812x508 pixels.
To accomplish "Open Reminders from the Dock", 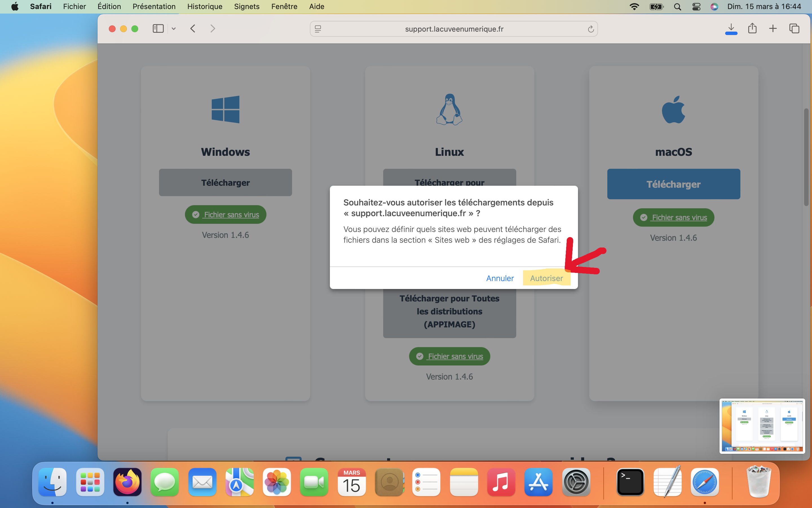I will [426, 482].
